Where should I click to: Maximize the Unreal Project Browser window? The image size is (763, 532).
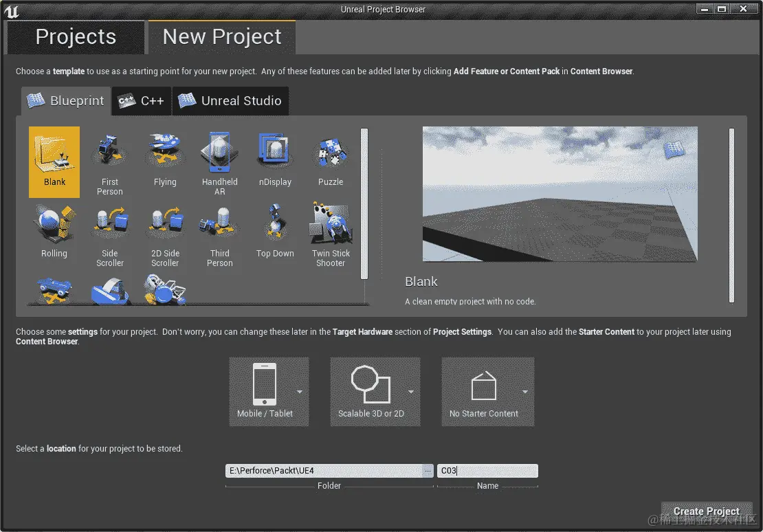pos(722,9)
